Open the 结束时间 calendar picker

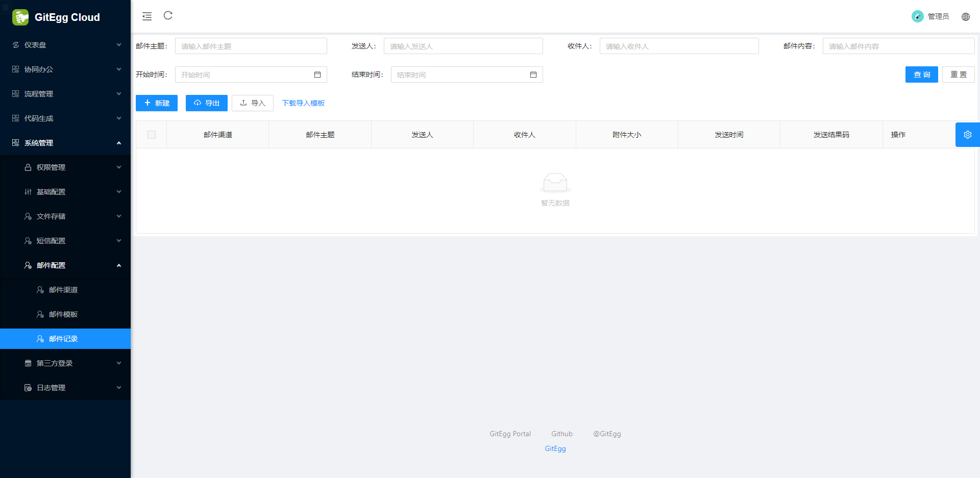pyautogui.click(x=533, y=74)
